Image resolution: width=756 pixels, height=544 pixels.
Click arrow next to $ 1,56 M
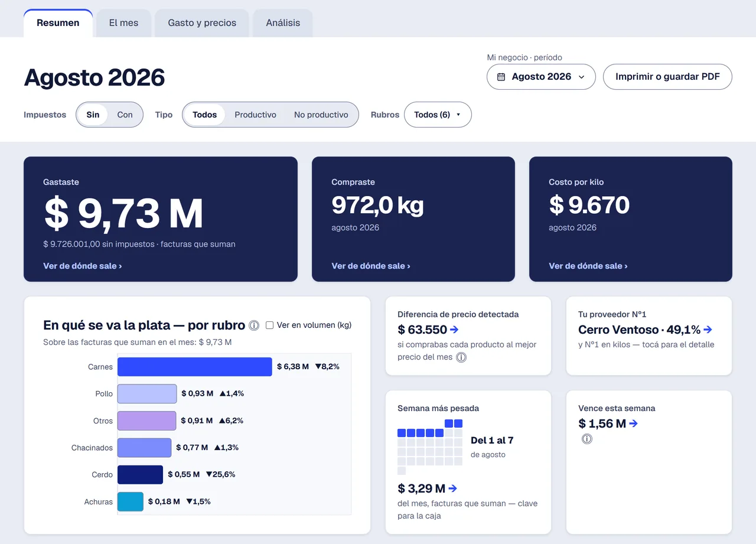(633, 424)
